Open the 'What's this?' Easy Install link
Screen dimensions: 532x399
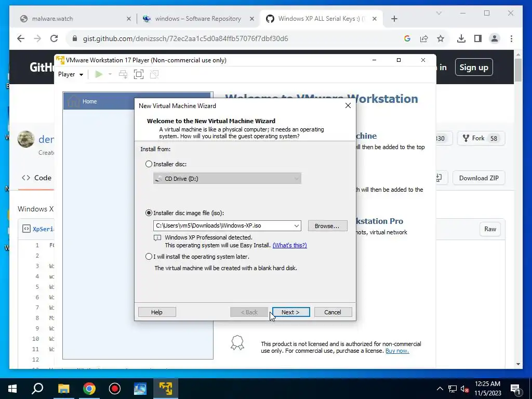(290, 245)
